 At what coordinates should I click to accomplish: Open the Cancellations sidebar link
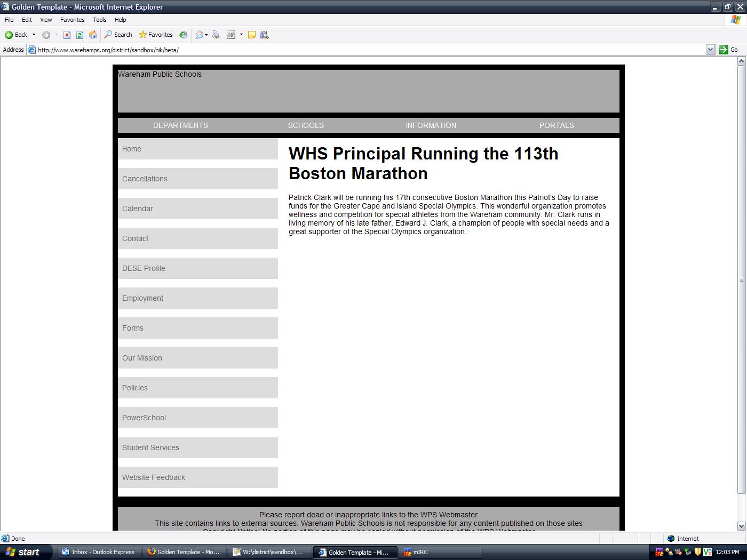(198, 179)
